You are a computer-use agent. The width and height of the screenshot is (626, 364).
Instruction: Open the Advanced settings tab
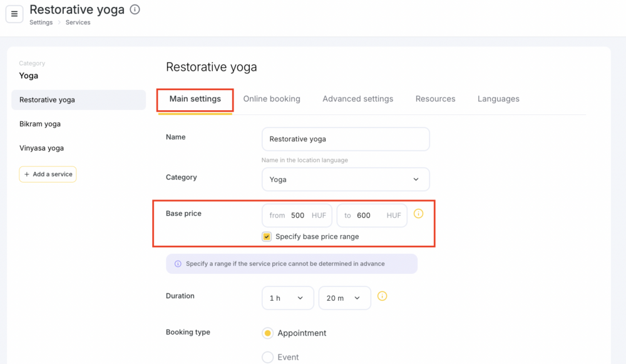point(357,99)
